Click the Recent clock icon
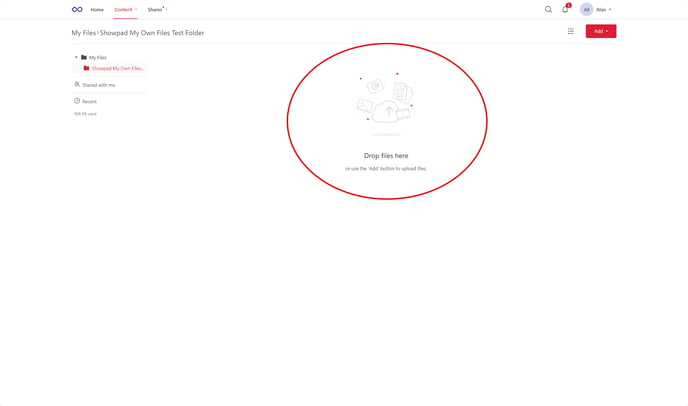 77,101
